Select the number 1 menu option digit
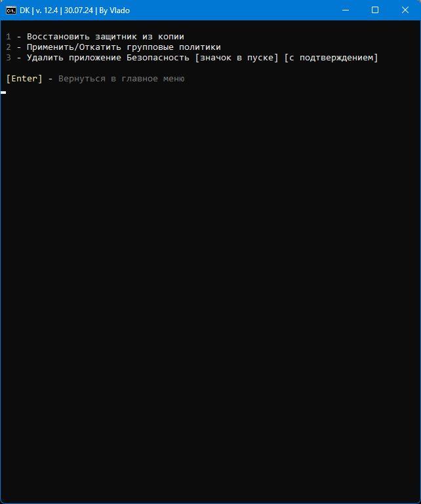421x504 pixels. pyautogui.click(x=9, y=37)
